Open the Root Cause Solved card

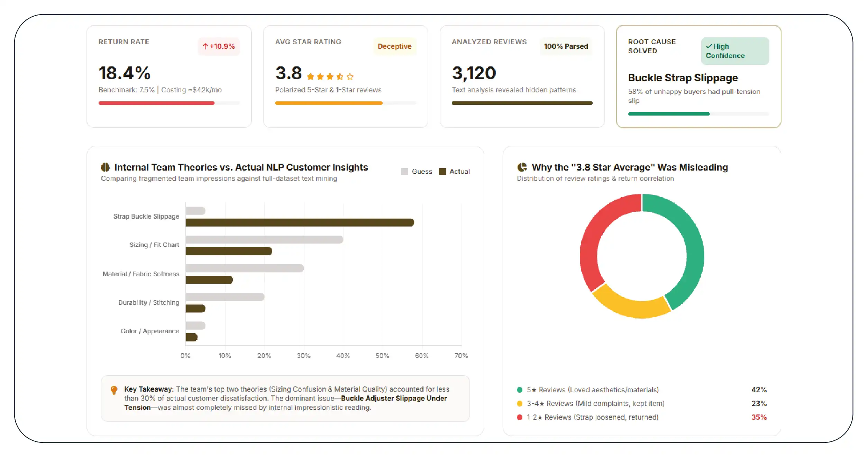698,76
